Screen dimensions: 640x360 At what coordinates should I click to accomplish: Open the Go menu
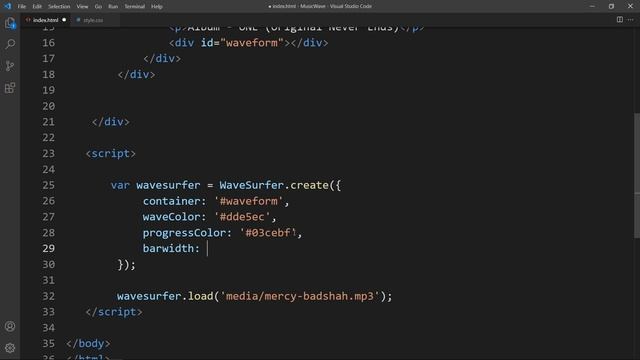[98, 7]
